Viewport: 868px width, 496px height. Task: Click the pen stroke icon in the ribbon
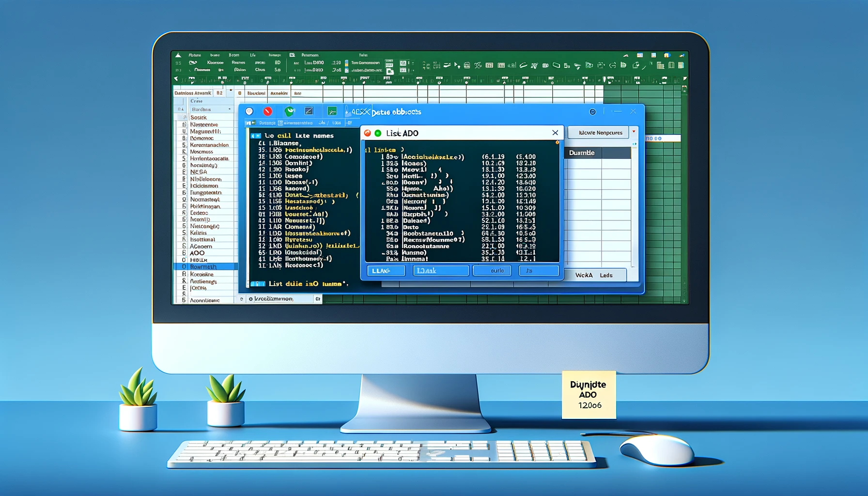point(523,65)
